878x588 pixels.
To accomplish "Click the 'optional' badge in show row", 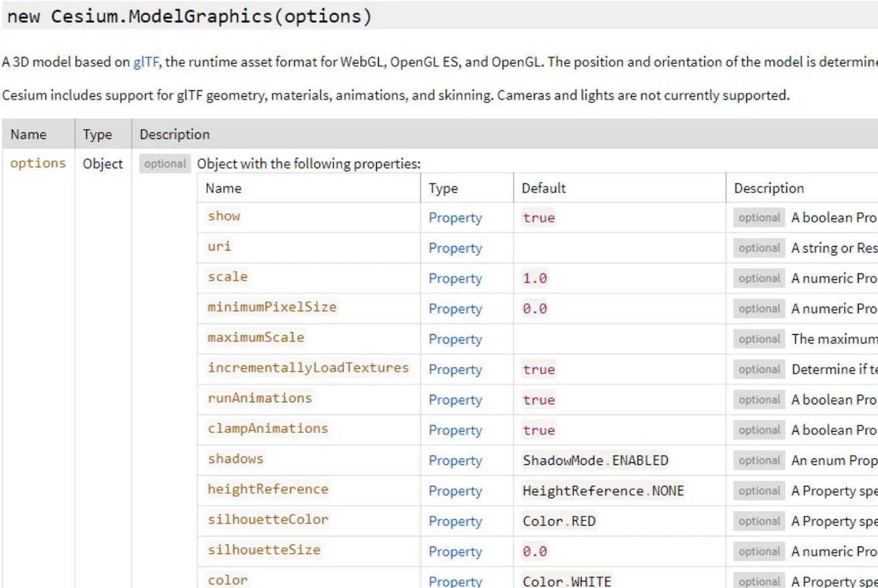I will coord(759,218).
